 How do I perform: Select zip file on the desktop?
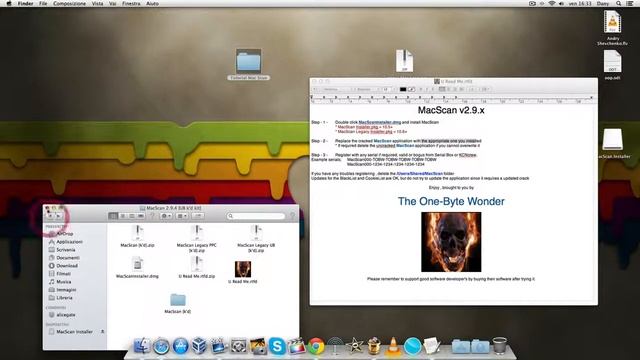point(404,61)
